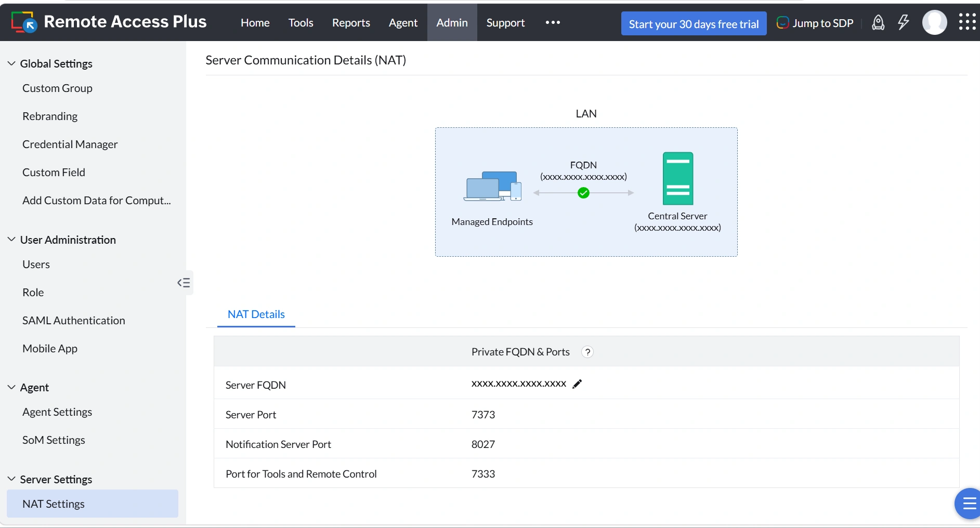Click the LAN label above the diagram

coord(586,114)
